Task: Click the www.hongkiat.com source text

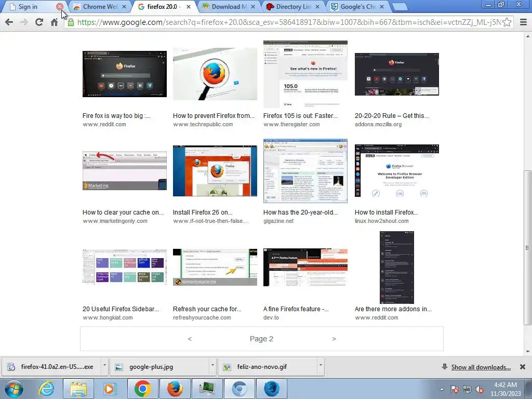Action: [108, 318]
